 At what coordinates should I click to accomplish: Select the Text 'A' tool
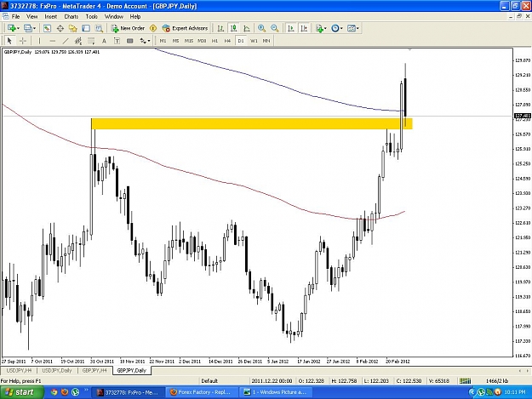click(104, 41)
